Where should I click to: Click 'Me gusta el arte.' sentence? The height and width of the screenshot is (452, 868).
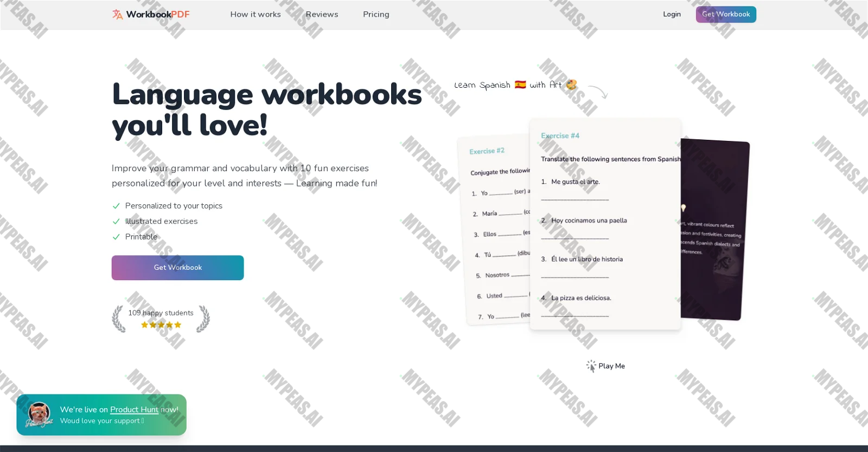(x=576, y=182)
